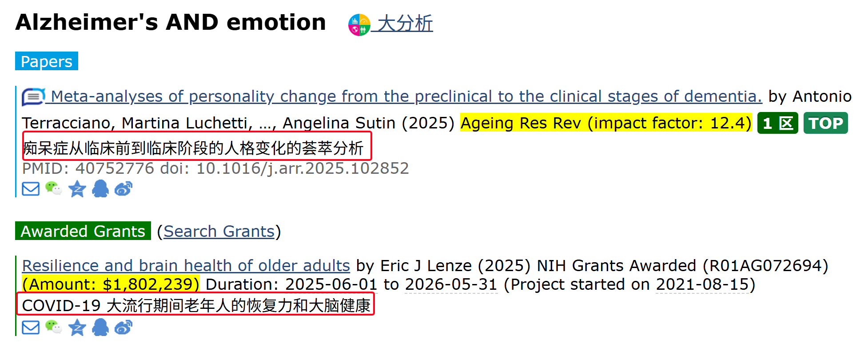Screen dimensions: 868x352
Task: Share the Resilience grant to Qzone
Action: [x=77, y=328]
